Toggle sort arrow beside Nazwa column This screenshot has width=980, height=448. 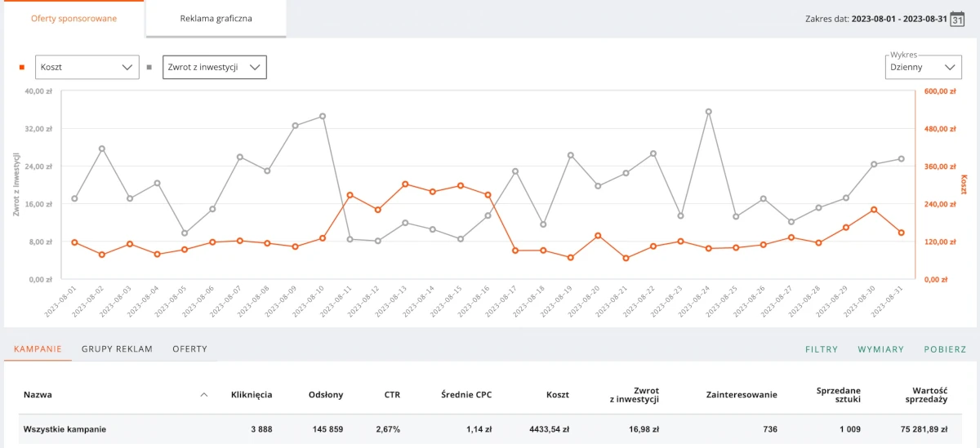tap(203, 395)
